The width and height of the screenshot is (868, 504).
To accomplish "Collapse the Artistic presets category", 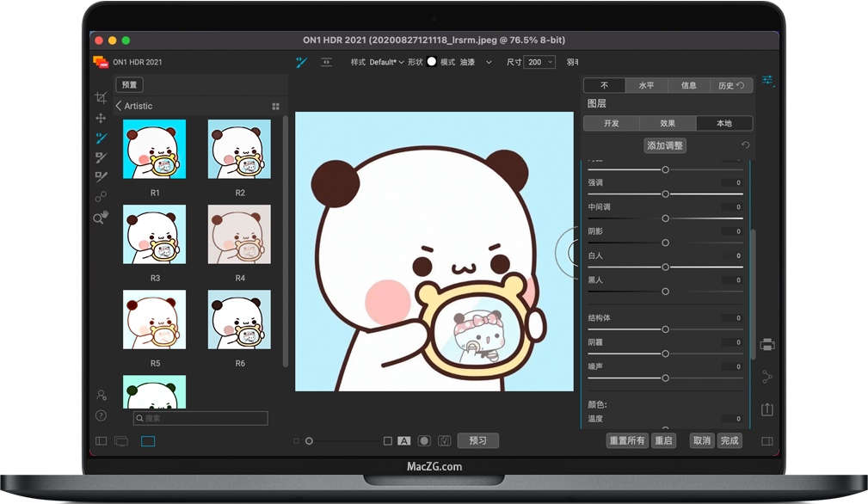I will [x=118, y=105].
